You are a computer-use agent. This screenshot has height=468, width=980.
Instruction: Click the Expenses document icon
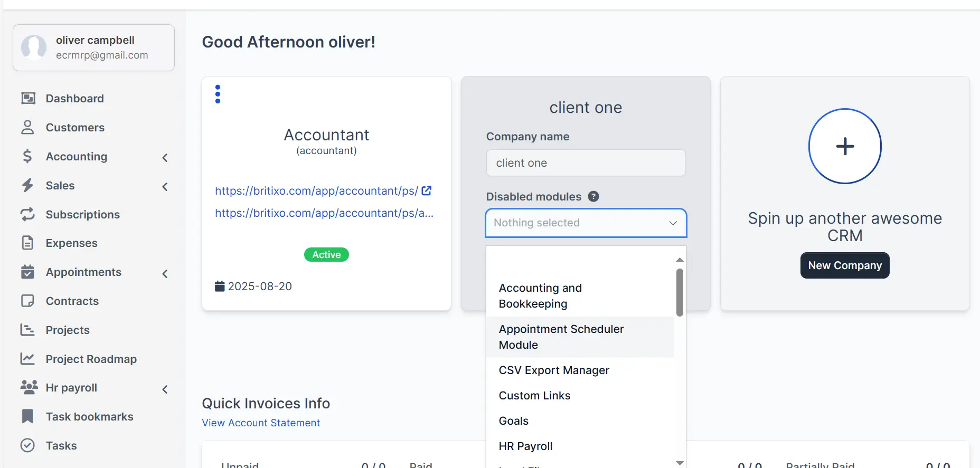click(x=27, y=243)
